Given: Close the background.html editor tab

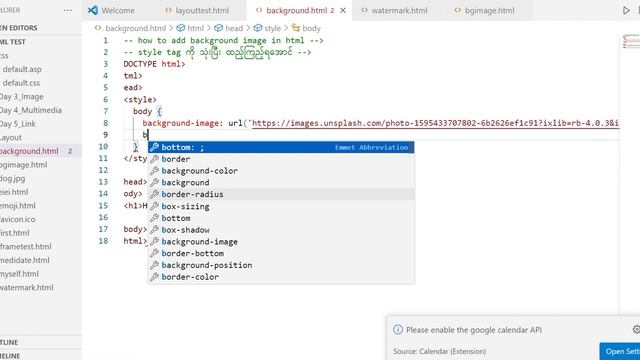Looking at the screenshot, I should point(343,11).
